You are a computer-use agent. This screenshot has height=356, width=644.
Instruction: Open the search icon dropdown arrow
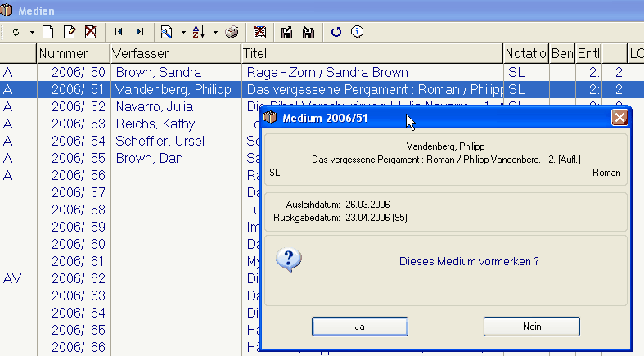183,33
